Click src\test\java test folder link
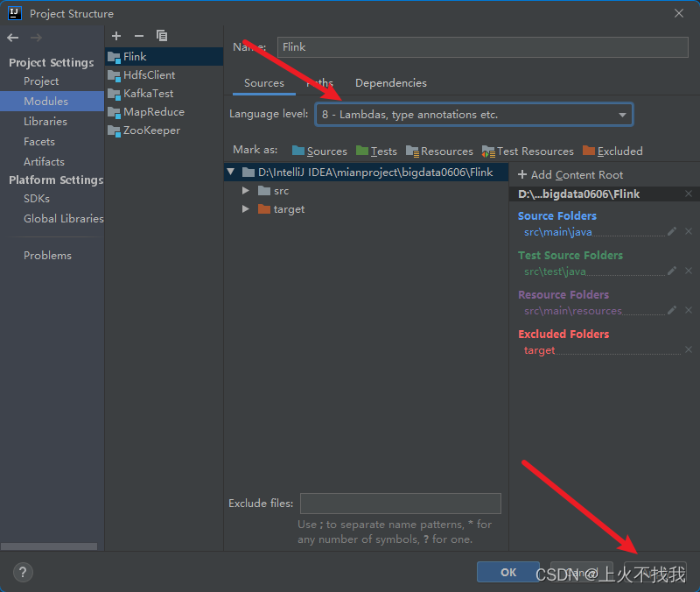 tap(555, 271)
